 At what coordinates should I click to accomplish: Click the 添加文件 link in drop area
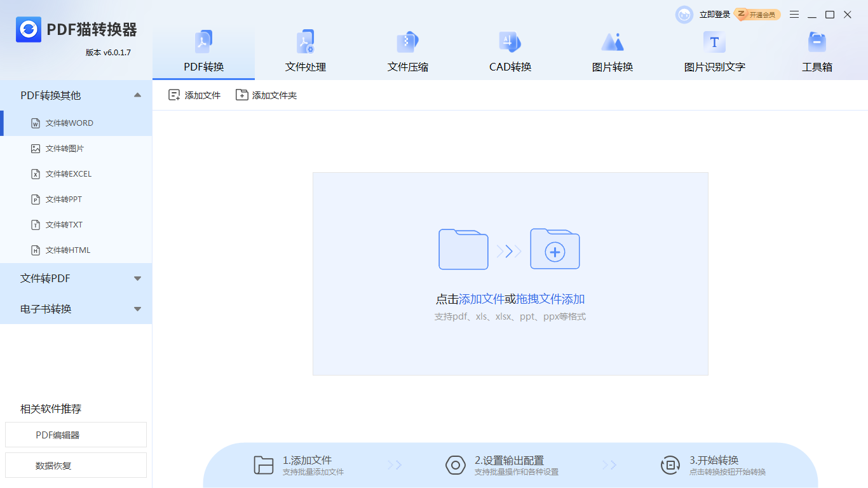point(482,299)
